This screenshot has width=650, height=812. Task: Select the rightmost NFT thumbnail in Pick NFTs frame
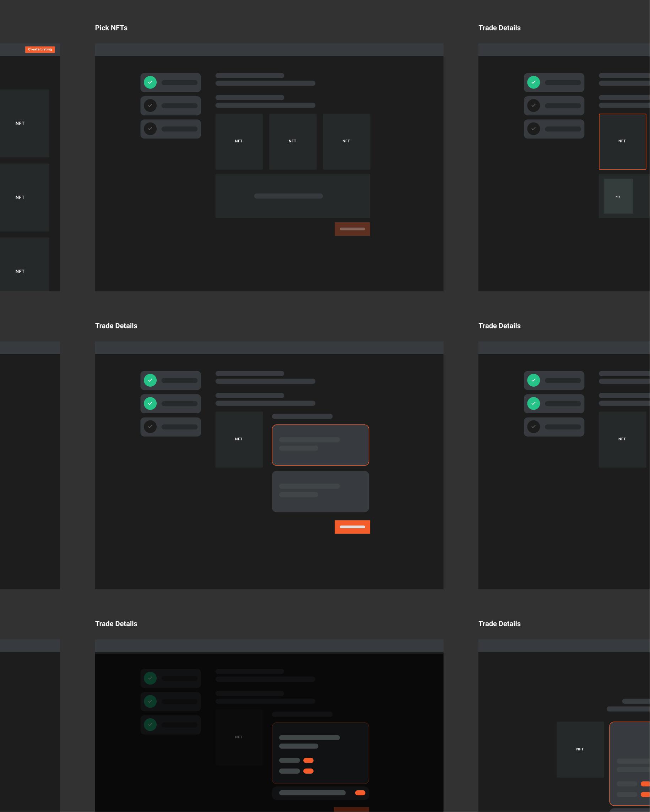(x=346, y=141)
